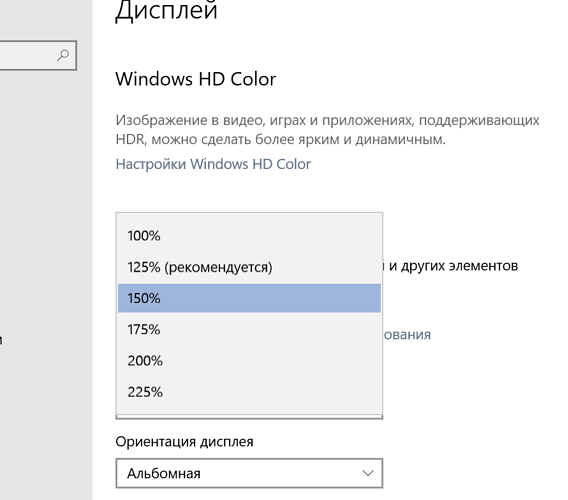Click the "и других элементов" text
Viewport: 568px width, 500px height.
pyautogui.click(x=454, y=266)
